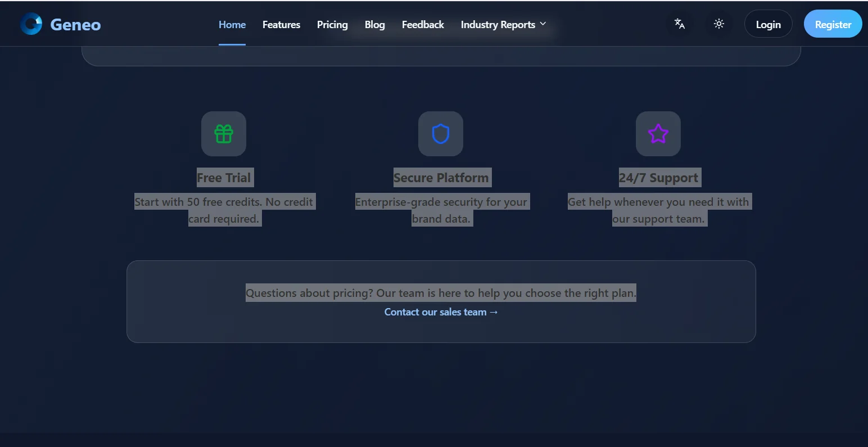Select the Free Trial heading
The height and width of the screenshot is (447, 868).
(224, 178)
